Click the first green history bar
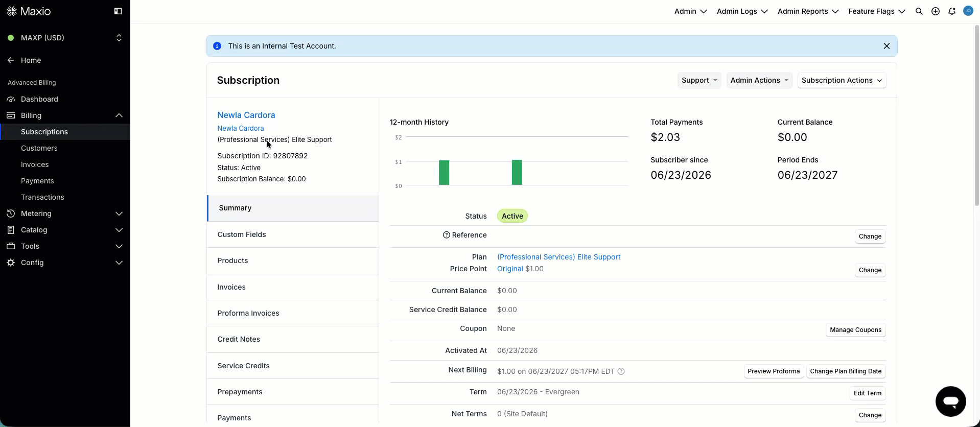This screenshot has width=980, height=427. click(444, 173)
